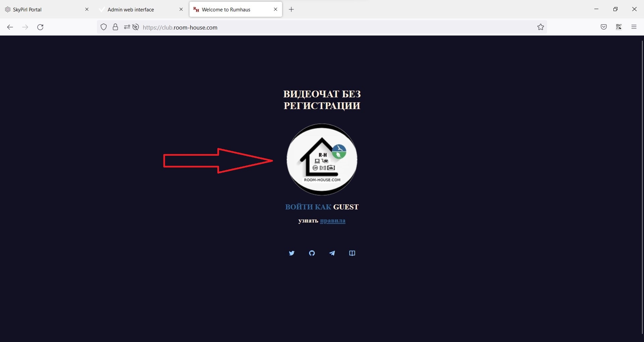Screen dimensions: 644x342
Task: Click the padlock site security icon
Action: click(x=115, y=27)
